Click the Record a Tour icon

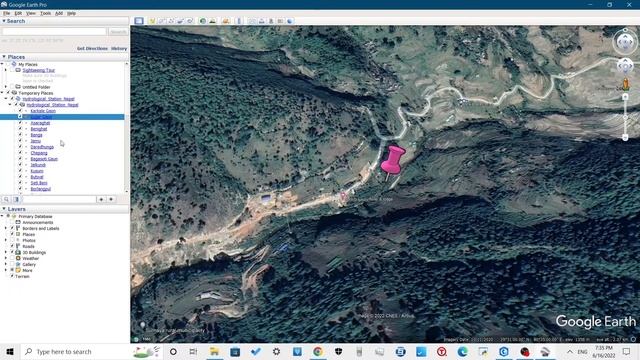point(190,21)
